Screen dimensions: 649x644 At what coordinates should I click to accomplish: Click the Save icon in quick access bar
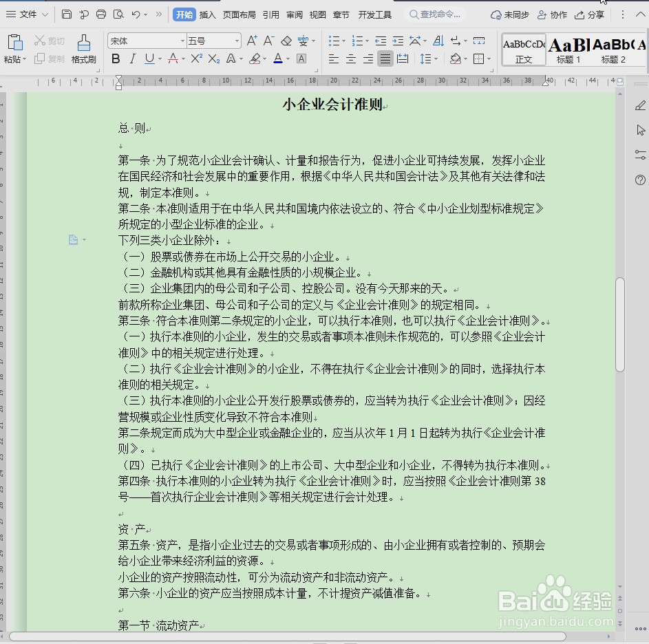pos(66,14)
